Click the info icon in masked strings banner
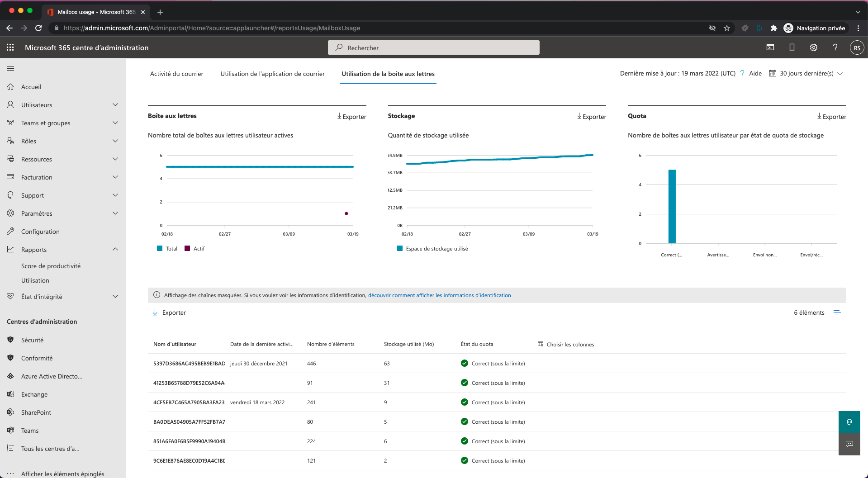This screenshot has height=478, width=868. click(157, 295)
